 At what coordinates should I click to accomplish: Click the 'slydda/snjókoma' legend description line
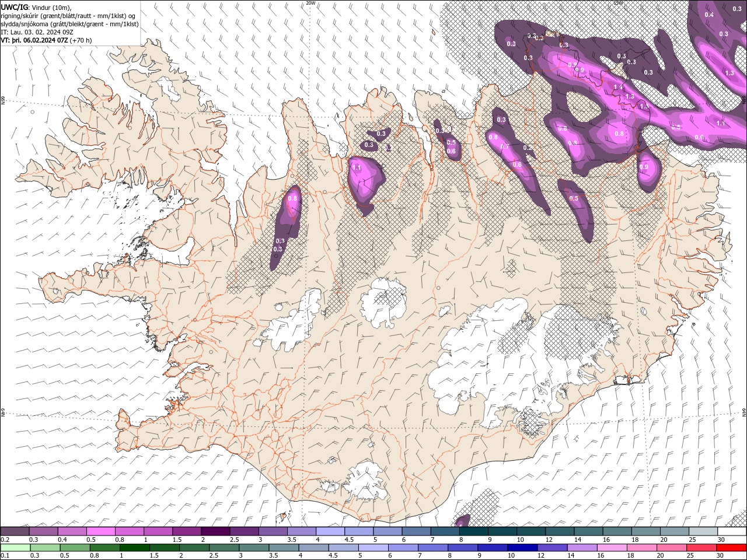69,24
